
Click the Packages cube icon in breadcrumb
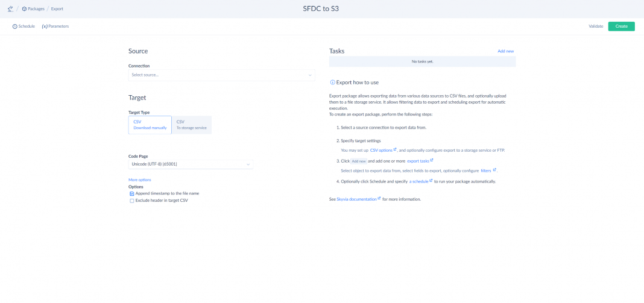point(25,9)
